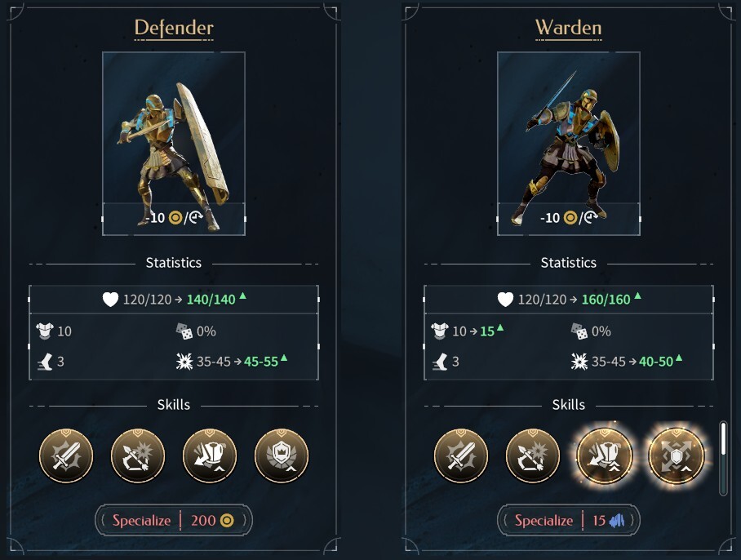Screen dimensions: 741x560
Task: Click the Warden character portrait
Action: (569, 143)
